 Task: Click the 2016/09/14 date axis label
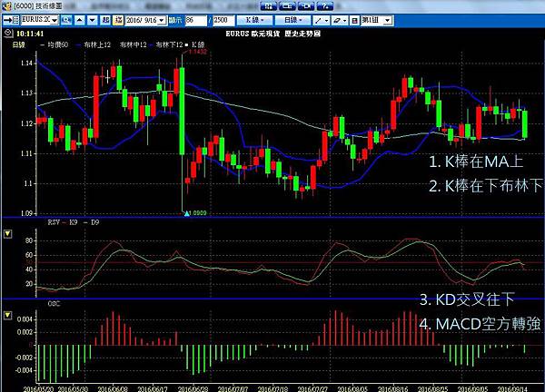click(x=512, y=388)
